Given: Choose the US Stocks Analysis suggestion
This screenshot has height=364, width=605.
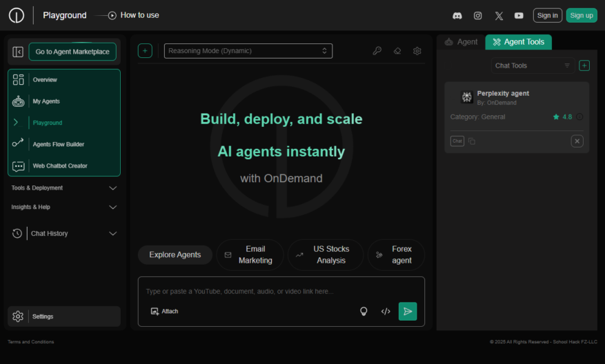Looking at the screenshot, I should tap(326, 255).
